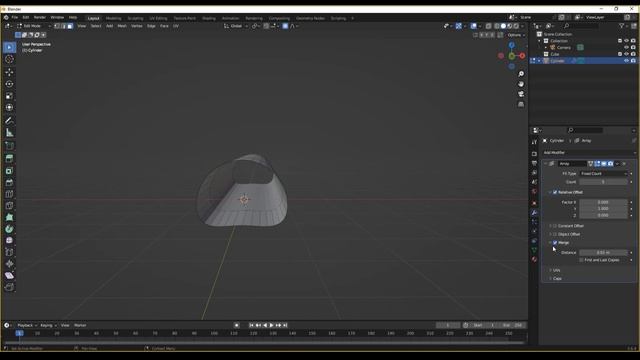The width and height of the screenshot is (640, 360).
Task: Click the play animation button
Action: pos(271,325)
